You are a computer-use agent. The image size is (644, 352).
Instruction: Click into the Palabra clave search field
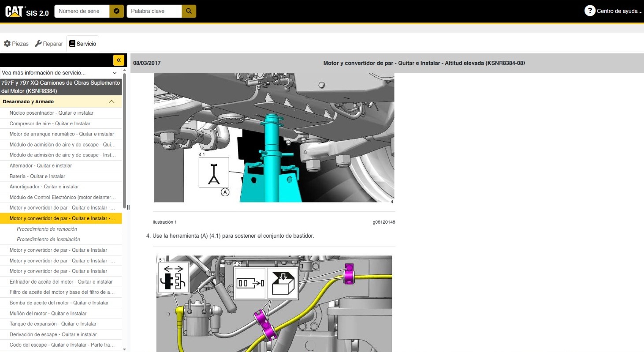click(154, 11)
